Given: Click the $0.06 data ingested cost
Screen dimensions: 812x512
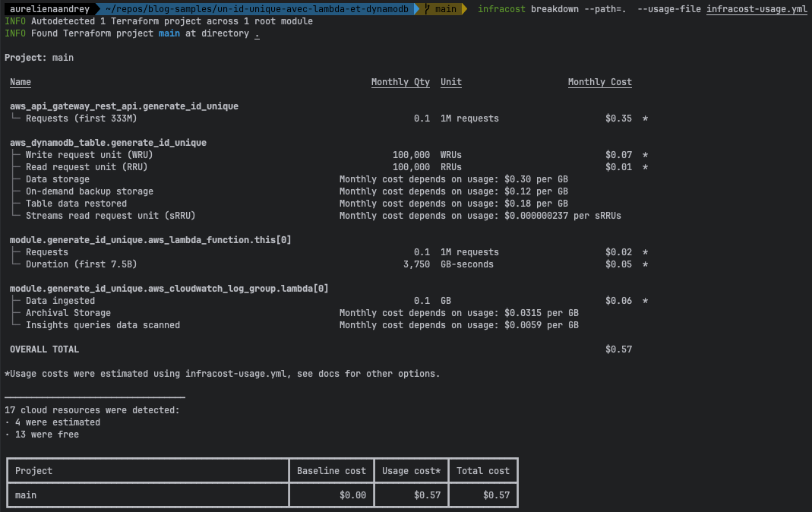Looking at the screenshot, I should 618,301.
